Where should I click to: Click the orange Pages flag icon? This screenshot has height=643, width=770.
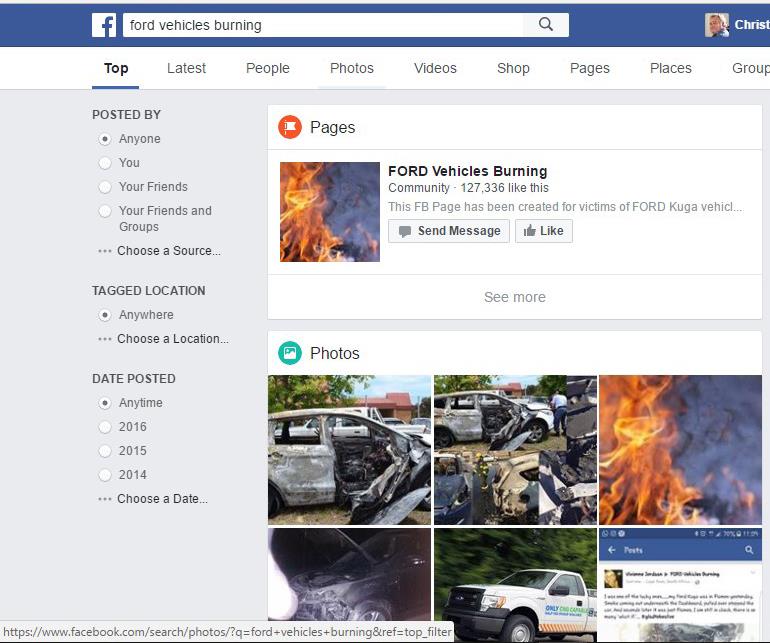pos(290,127)
